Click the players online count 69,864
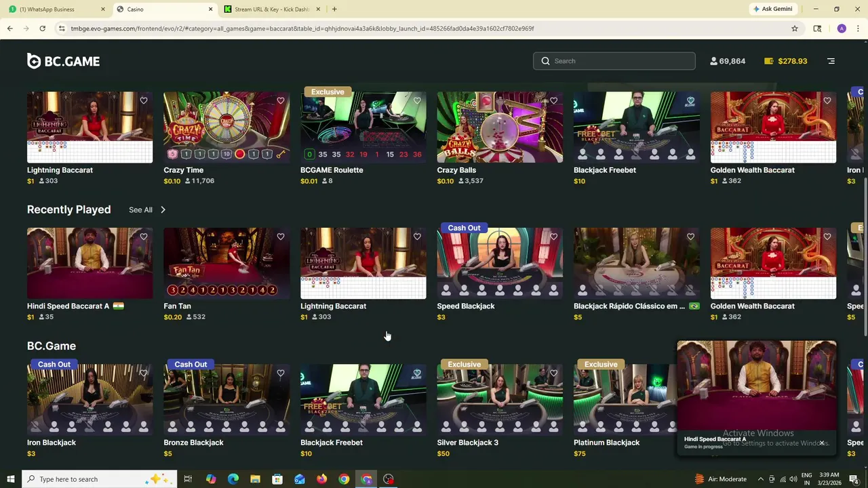 728,61
